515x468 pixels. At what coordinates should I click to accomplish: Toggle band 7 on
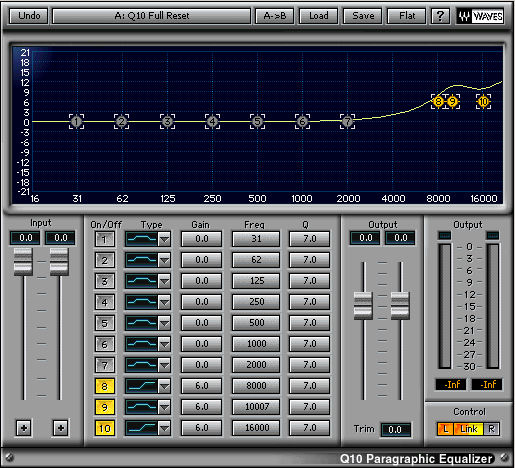click(105, 365)
